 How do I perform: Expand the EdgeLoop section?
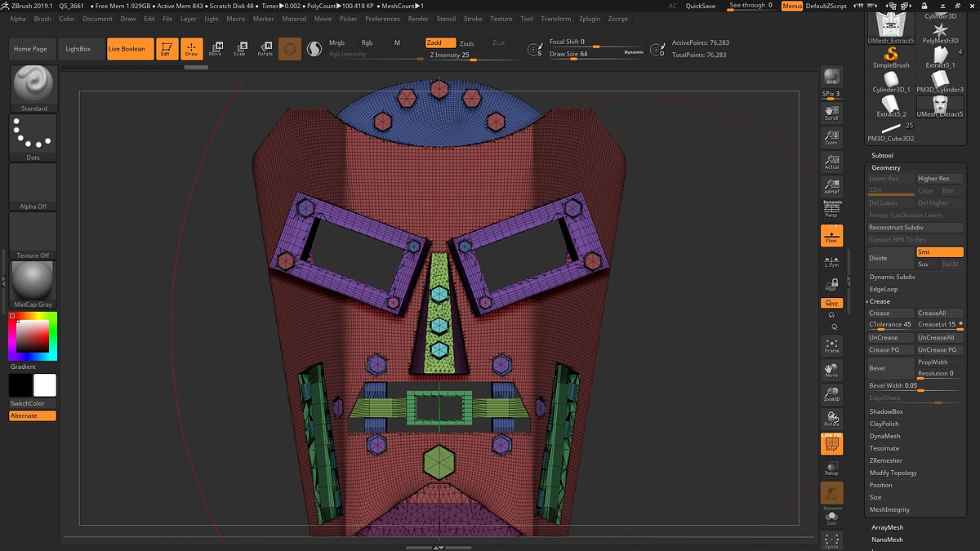pos(884,289)
